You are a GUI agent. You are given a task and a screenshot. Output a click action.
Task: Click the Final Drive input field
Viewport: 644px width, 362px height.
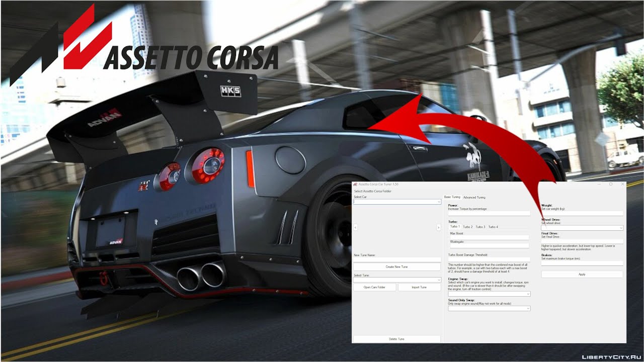tap(582, 241)
